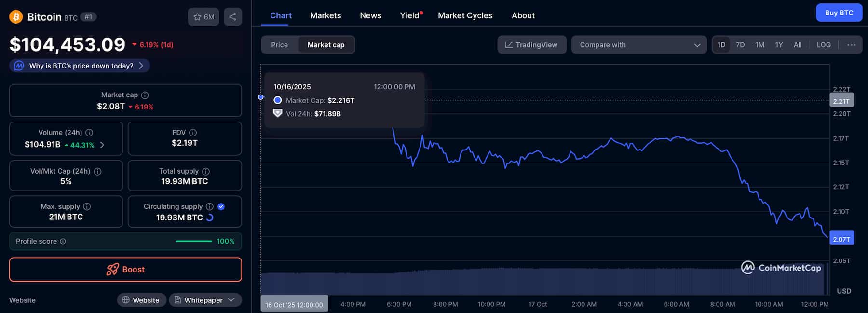Click the Total supply info icon
The width and height of the screenshot is (868, 313).
206,171
